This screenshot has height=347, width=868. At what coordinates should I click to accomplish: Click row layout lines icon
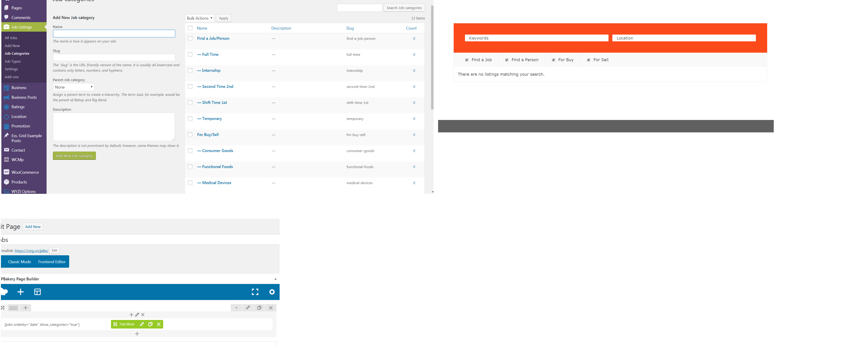pyautogui.click(x=14, y=308)
